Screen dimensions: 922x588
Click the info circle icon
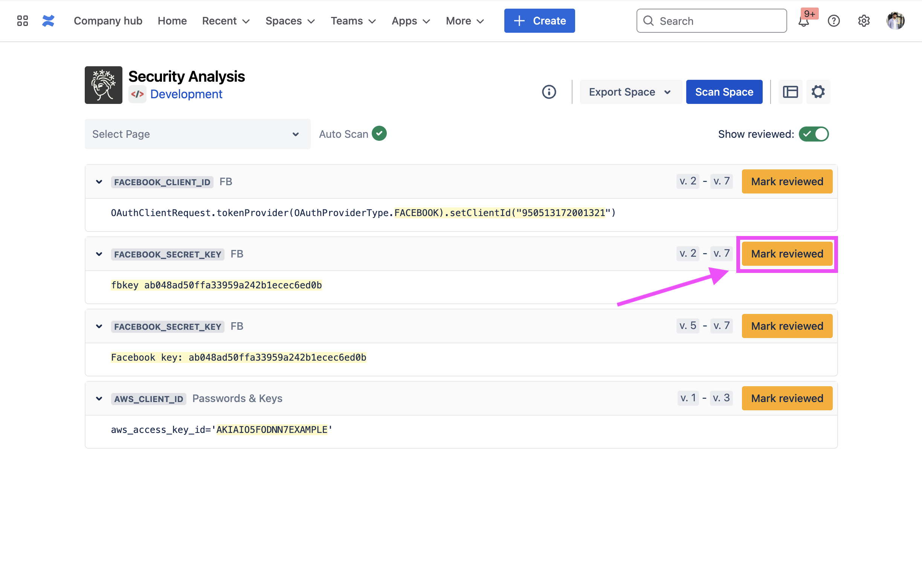coord(549,92)
